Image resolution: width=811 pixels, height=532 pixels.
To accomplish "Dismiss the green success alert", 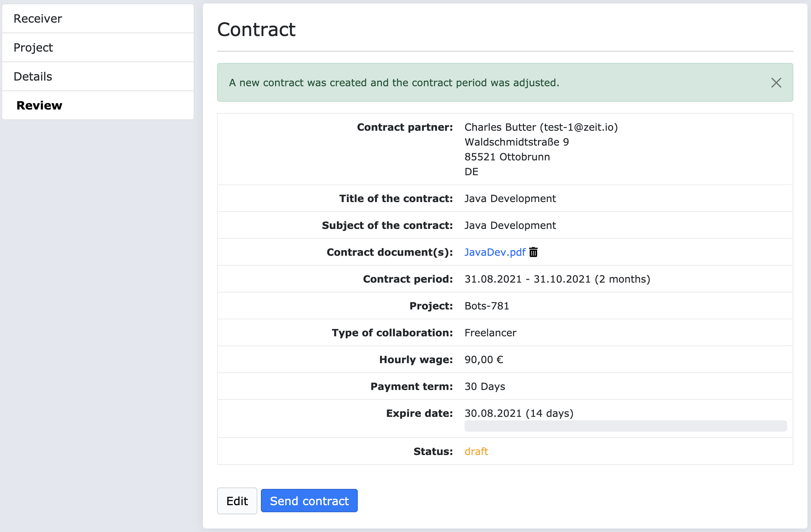I will (776, 83).
